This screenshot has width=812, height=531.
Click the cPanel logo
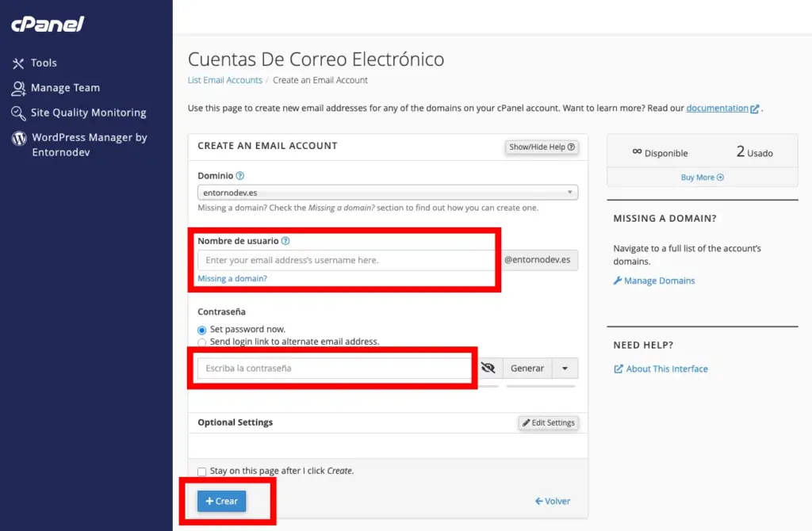tap(48, 25)
